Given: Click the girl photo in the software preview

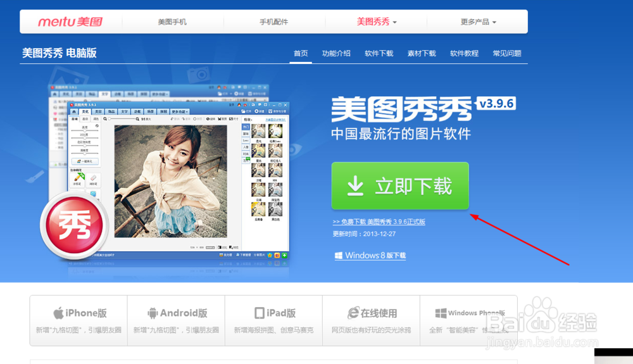Looking at the screenshot, I should tap(171, 181).
